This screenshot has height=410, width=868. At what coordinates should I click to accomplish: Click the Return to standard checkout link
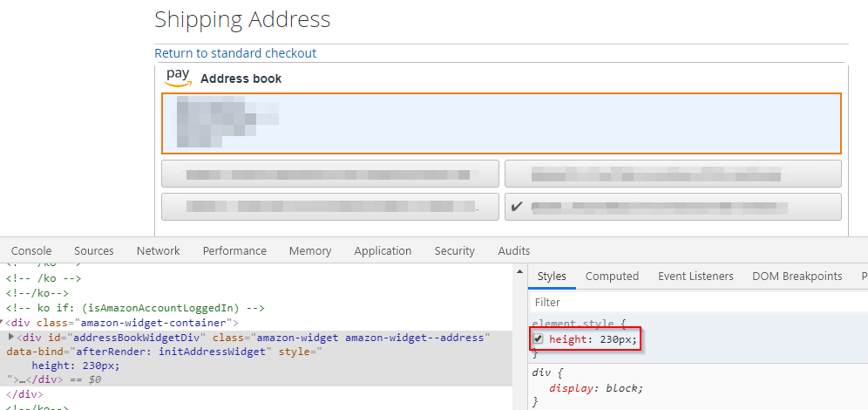pos(235,53)
